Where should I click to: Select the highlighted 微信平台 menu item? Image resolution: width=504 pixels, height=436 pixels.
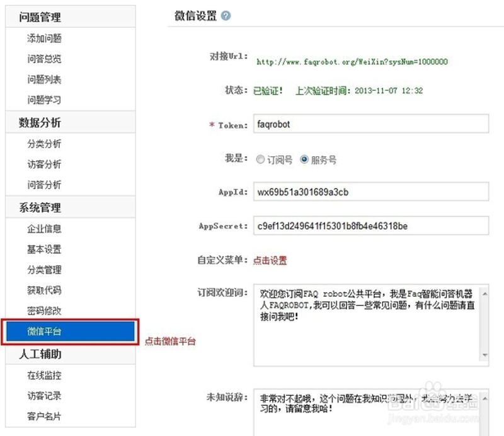pyautogui.click(x=71, y=331)
